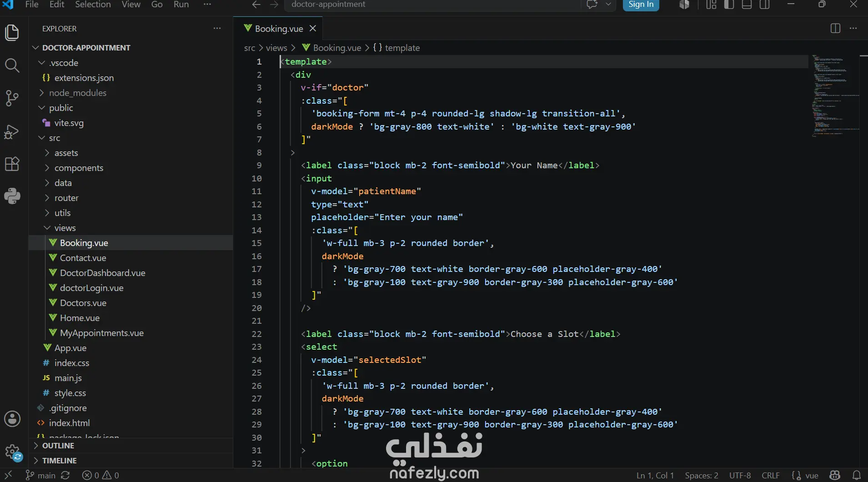Click the code minimap overview

coord(835,96)
